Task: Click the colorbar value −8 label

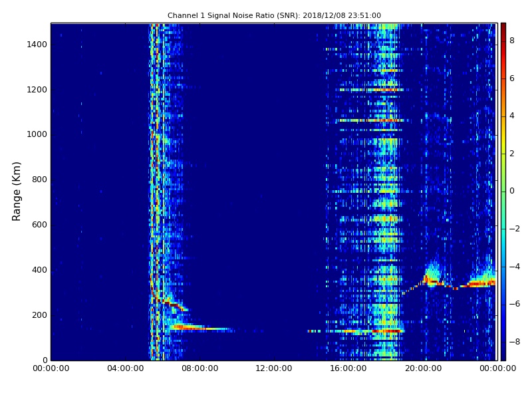Action: (515, 342)
